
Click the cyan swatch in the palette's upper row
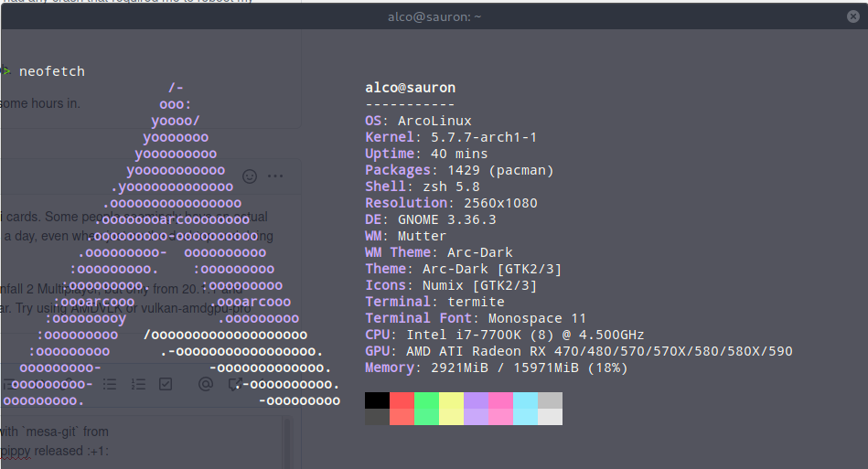[525, 400]
